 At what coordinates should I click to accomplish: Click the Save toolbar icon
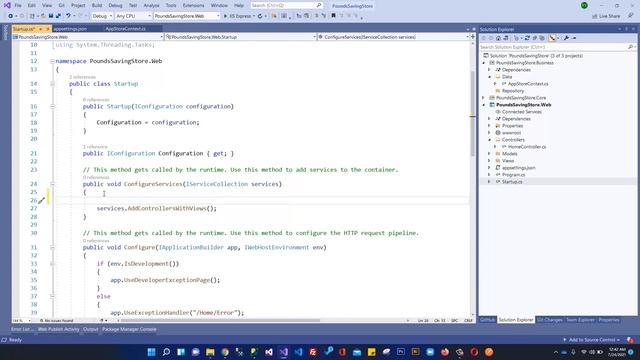[51, 16]
